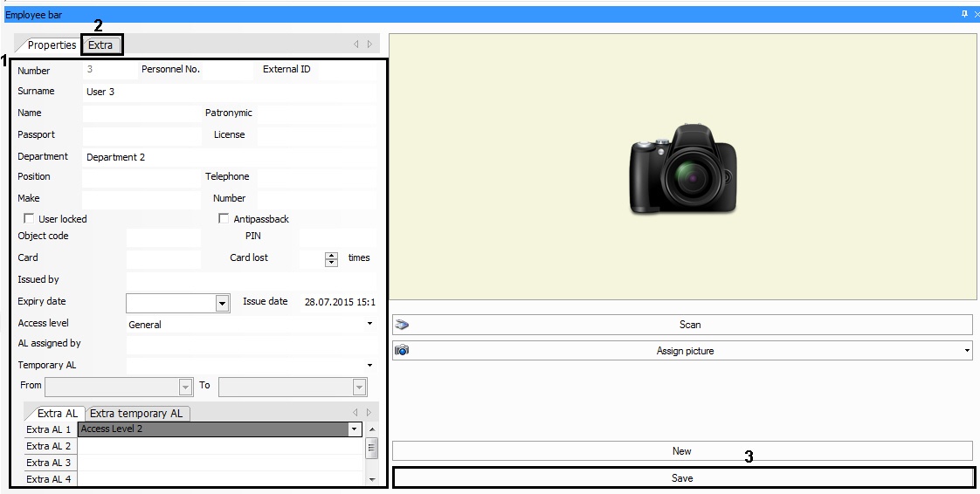
Task: Expand the Extra AL 1 dropdown
Action: click(355, 429)
